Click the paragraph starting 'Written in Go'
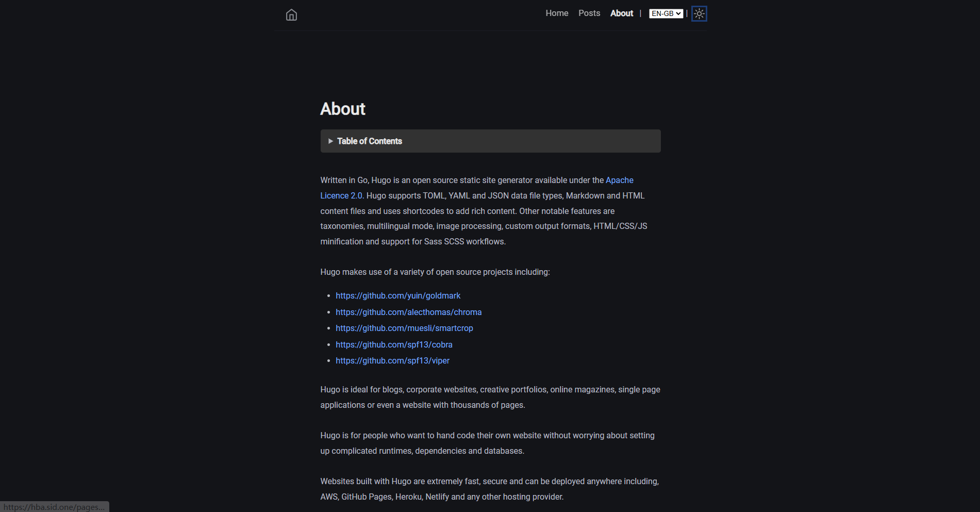The image size is (980, 512). click(485, 211)
